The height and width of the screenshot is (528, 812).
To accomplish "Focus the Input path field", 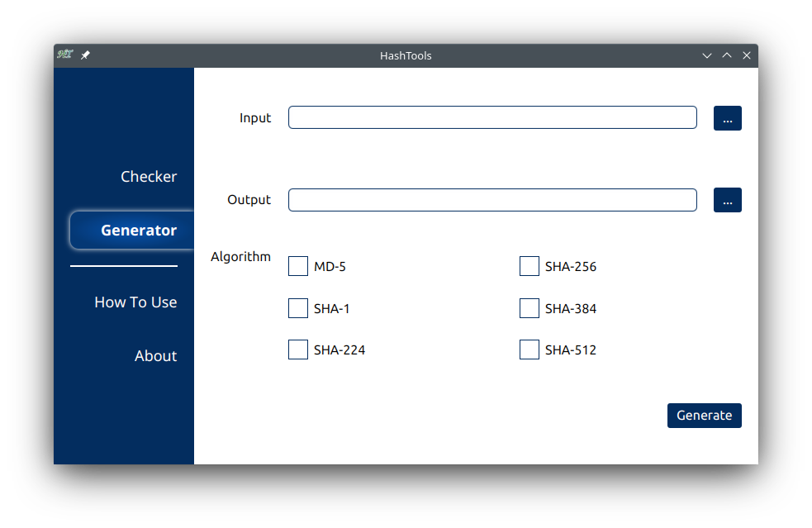I will pyautogui.click(x=492, y=117).
